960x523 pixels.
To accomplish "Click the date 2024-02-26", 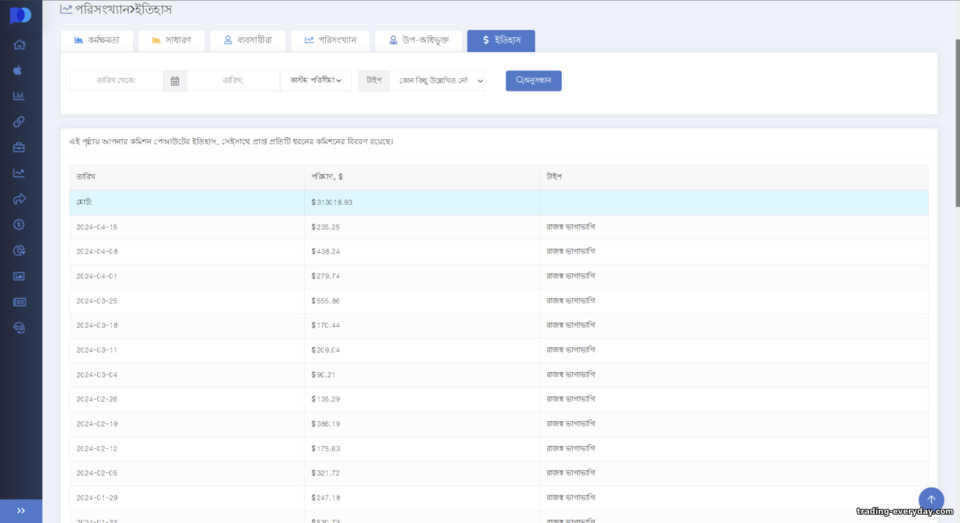I will click(x=97, y=399).
